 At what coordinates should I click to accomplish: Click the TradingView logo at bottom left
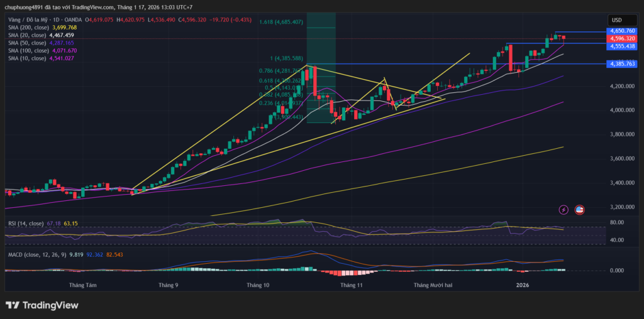(x=42, y=305)
